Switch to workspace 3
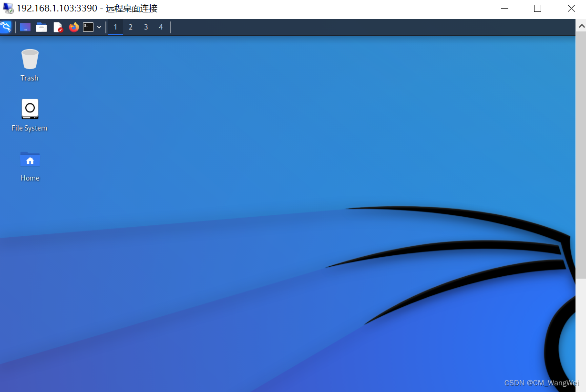586x392 pixels. [146, 27]
